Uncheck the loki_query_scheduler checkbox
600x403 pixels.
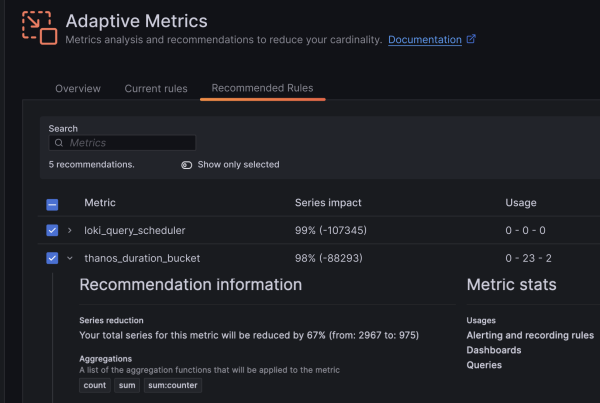[53, 231]
